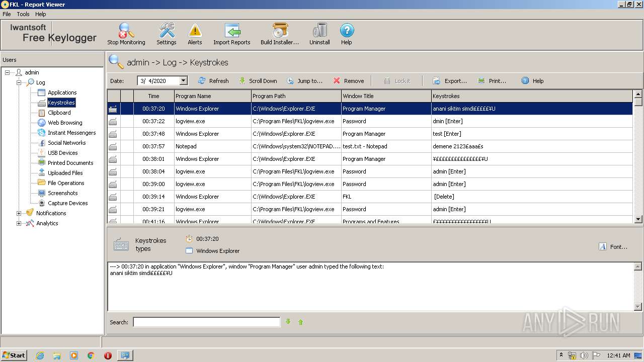Launch Internet Explorer from taskbar
Image resolution: width=644 pixels, height=362 pixels.
pos(40,355)
